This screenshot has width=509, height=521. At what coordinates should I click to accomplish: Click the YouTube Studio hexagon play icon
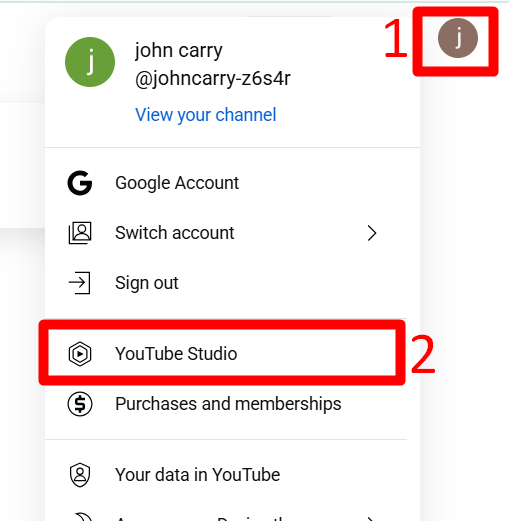pos(80,354)
